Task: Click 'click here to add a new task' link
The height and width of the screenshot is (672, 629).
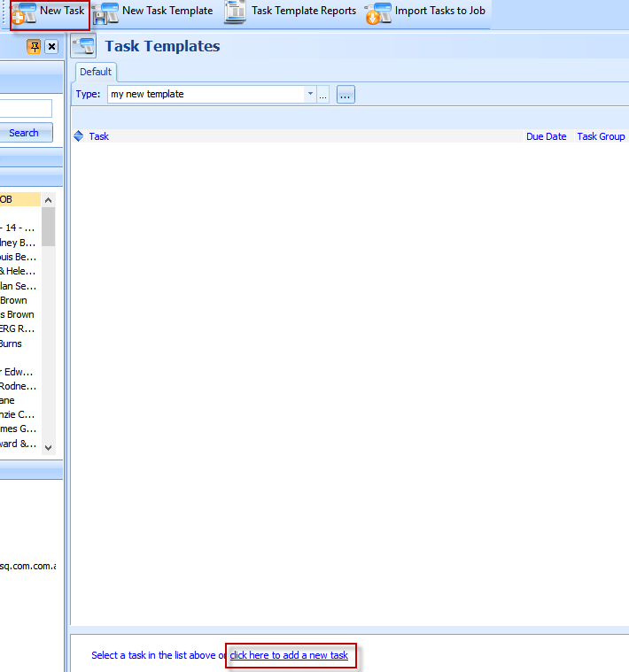Action: pos(289,655)
